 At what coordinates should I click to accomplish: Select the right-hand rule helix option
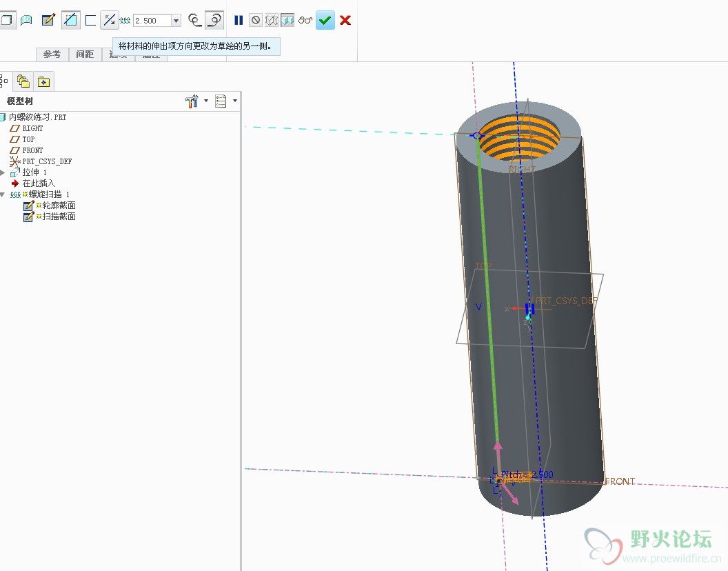214,20
